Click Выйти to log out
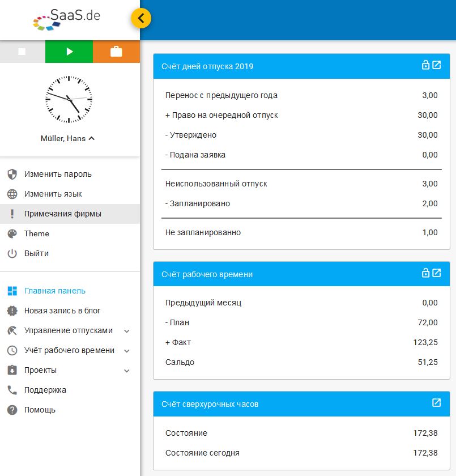This screenshot has height=476, width=456. [x=36, y=253]
